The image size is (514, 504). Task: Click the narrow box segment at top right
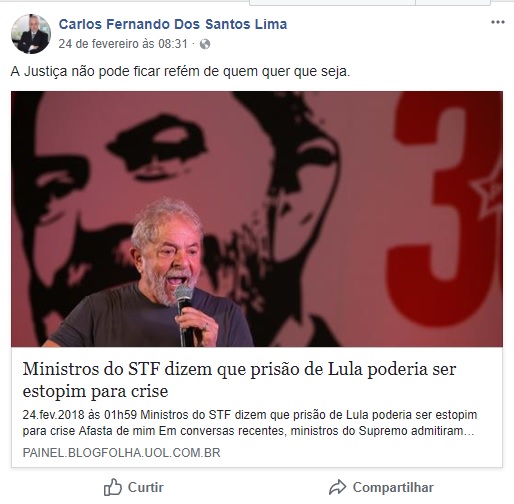453,3
